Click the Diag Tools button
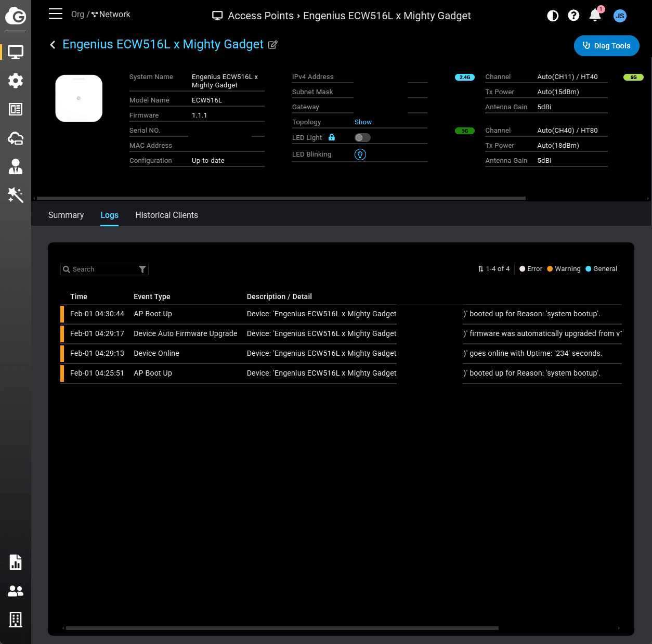The image size is (652, 644). click(606, 46)
